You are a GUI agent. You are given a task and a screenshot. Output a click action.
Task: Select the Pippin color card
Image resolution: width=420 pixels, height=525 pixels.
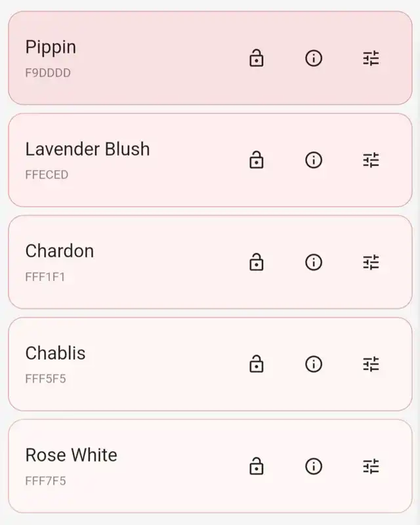pyautogui.click(x=131, y=58)
